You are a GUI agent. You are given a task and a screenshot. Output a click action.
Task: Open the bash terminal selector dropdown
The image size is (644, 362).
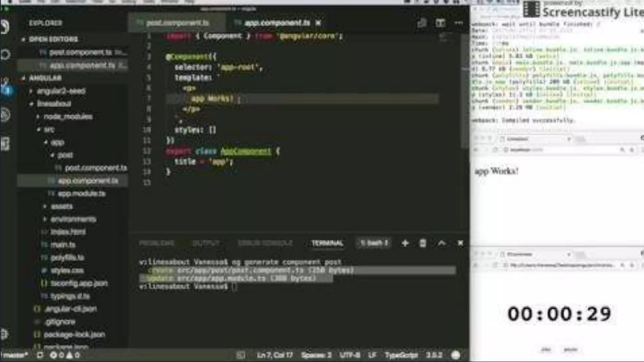tap(374, 243)
